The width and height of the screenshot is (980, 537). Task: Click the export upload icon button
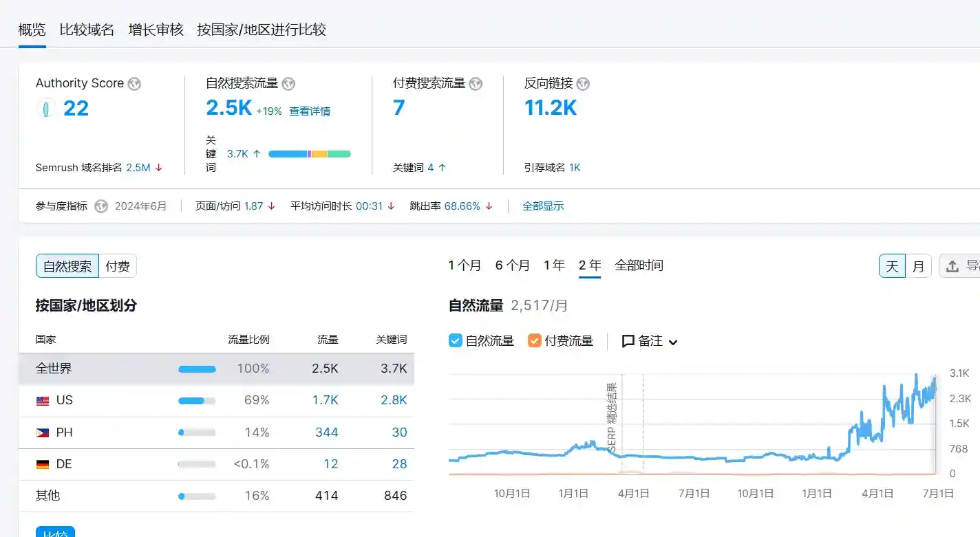coord(952,266)
